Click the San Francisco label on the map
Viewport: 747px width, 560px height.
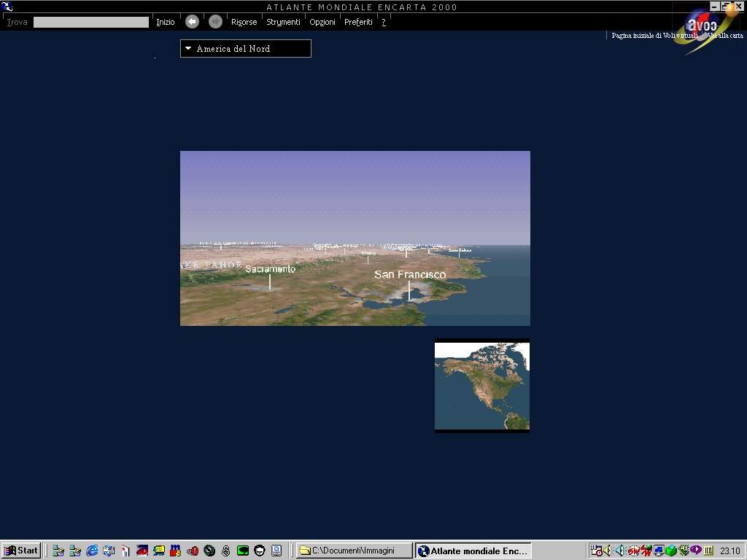tap(410, 274)
